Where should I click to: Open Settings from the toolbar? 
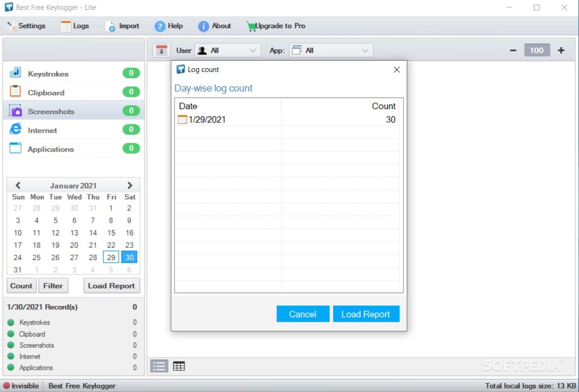point(26,26)
